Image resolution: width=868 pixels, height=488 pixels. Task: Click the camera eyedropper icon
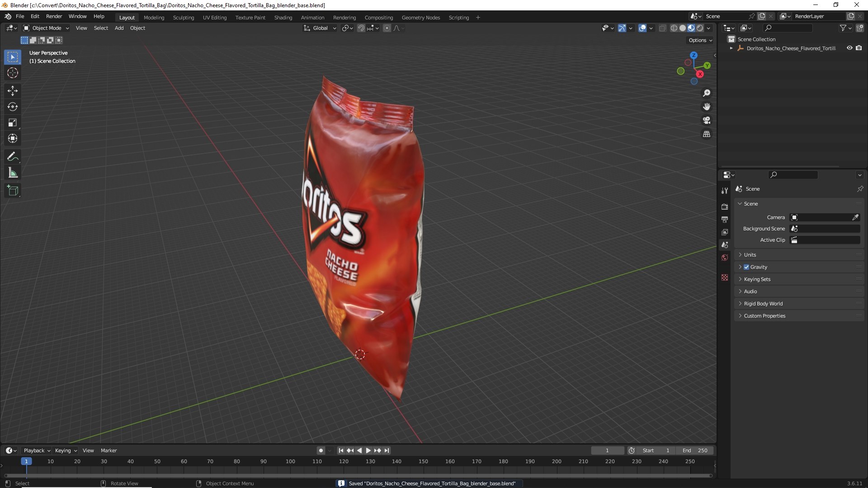tap(855, 217)
